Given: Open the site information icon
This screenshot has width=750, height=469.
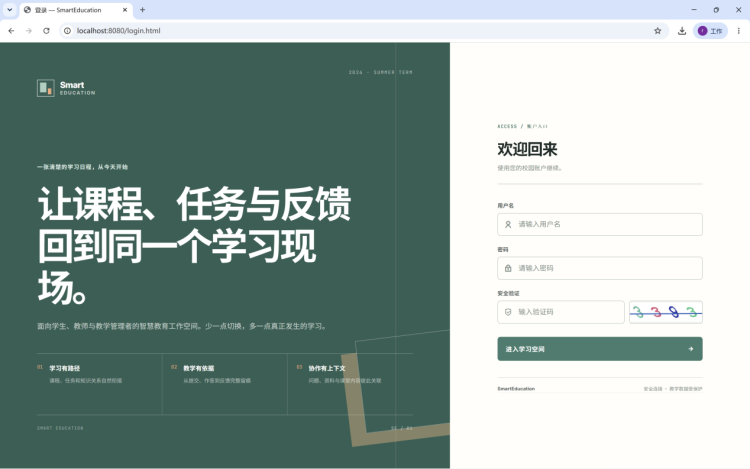Looking at the screenshot, I should (67, 31).
